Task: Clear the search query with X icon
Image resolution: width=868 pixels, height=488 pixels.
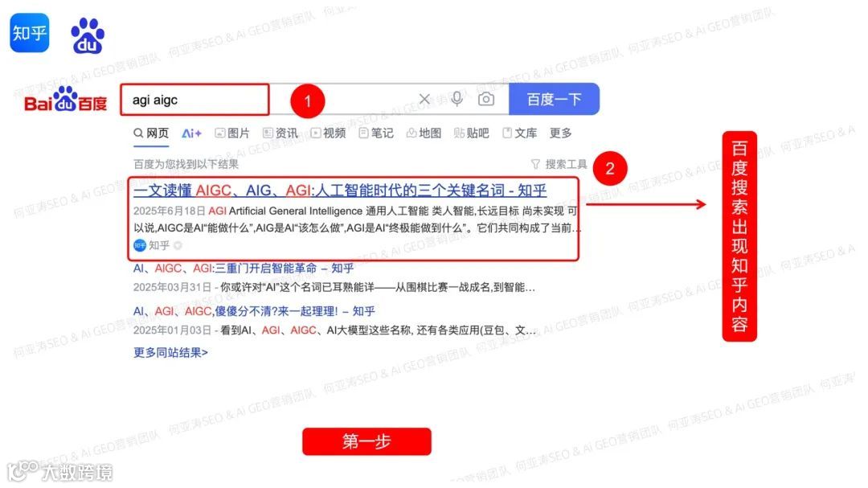Action: tap(424, 99)
